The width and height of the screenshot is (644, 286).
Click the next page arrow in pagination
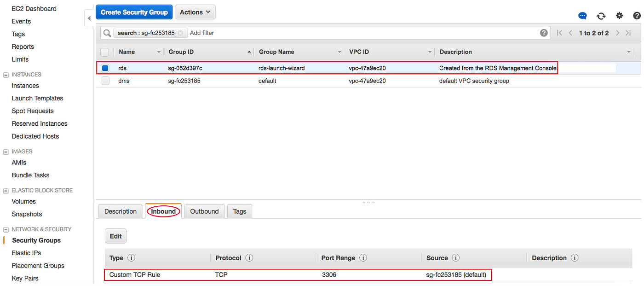tap(617, 33)
